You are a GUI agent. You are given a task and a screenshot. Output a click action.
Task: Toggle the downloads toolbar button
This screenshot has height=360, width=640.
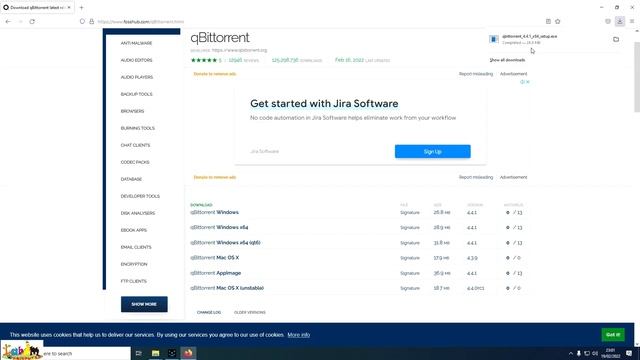[x=620, y=21]
